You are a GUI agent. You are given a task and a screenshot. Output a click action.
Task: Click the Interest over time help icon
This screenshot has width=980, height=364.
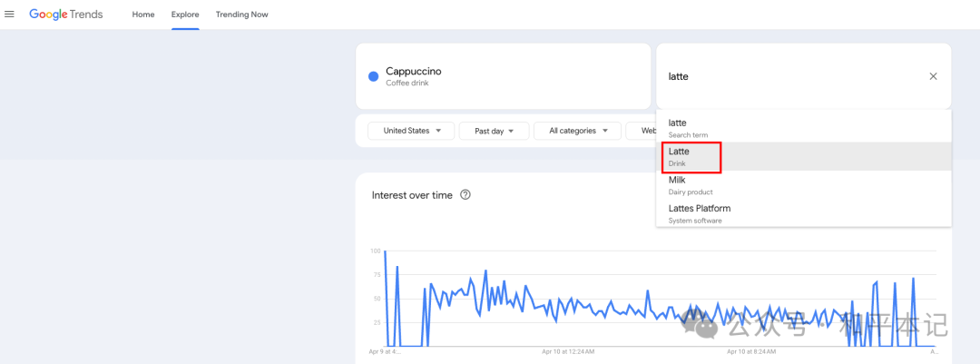(x=465, y=194)
